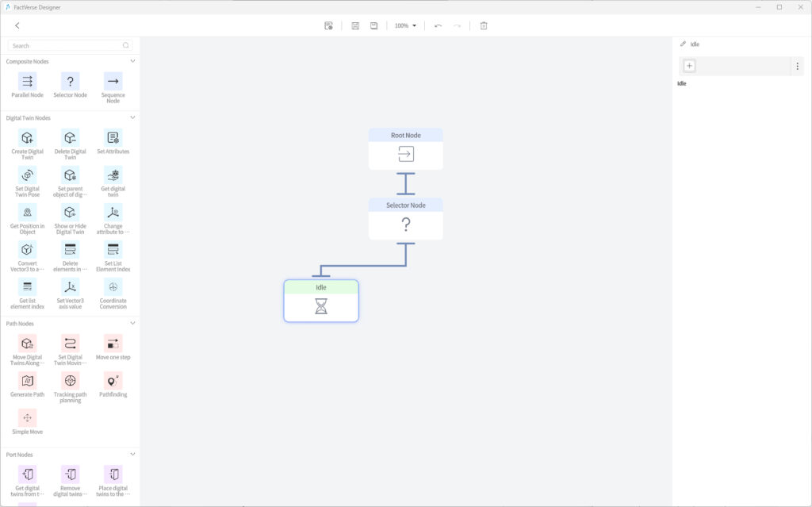This screenshot has height=507, width=812.
Task: Collapse the Path Nodes section
Action: click(x=132, y=324)
